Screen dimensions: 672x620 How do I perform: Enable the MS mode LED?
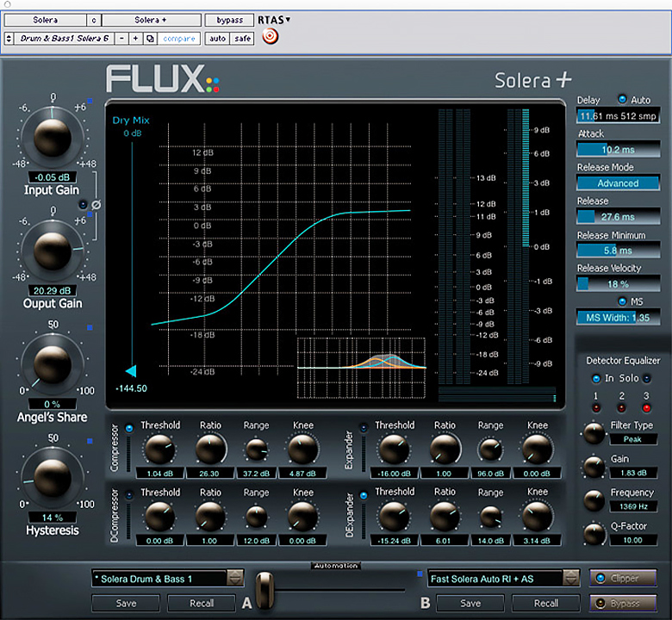click(622, 301)
